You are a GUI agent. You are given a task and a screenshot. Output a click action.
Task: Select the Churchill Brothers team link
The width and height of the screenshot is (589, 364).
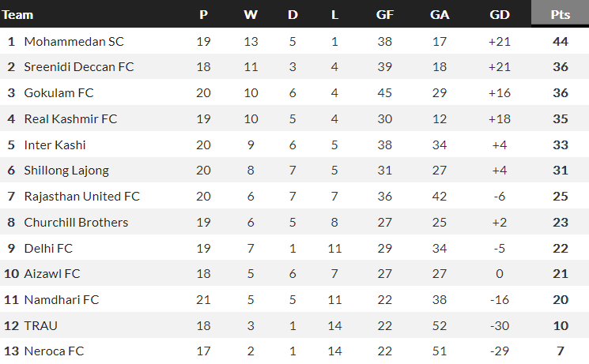coord(76,222)
